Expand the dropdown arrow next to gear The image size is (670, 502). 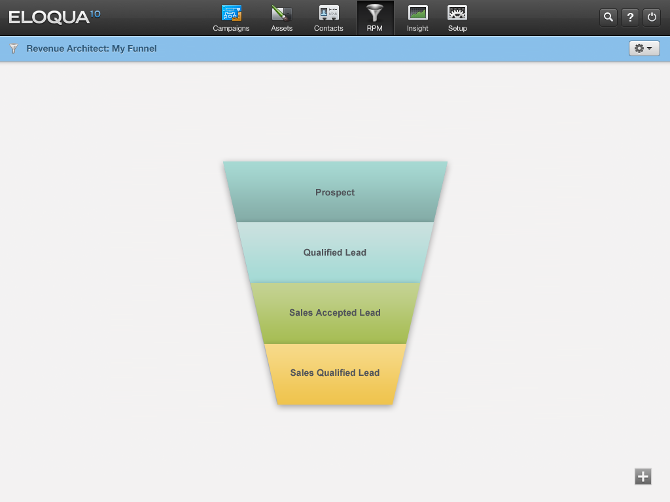651,48
